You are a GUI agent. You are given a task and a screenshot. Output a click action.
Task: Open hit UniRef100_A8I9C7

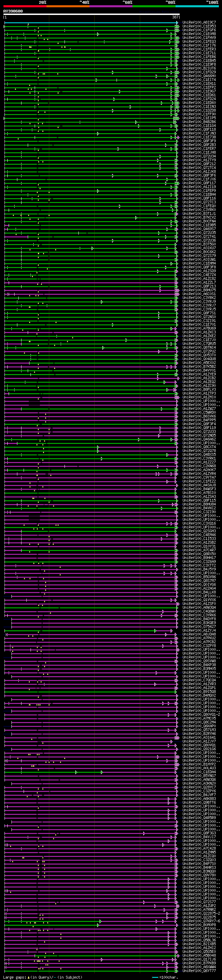pos(199,23)
